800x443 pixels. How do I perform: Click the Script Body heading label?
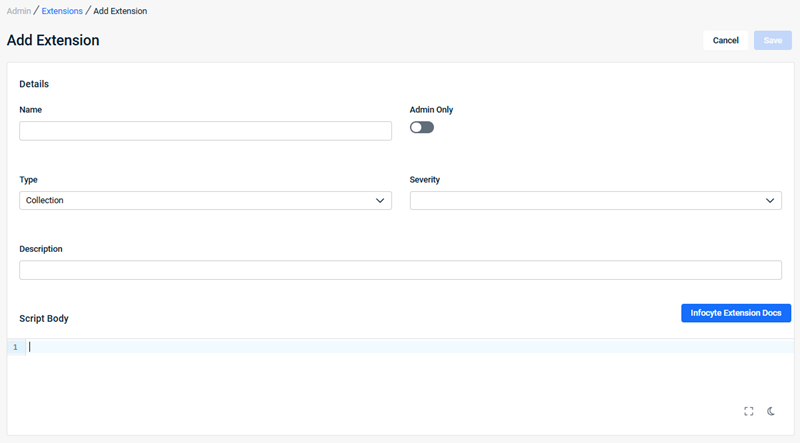tap(44, 318)
